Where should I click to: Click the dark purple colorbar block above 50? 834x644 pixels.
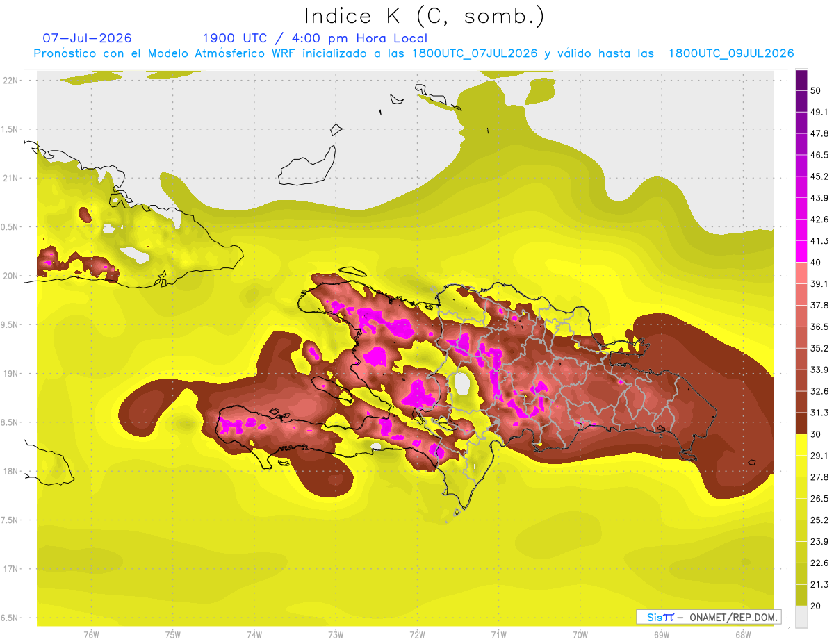click(x=801, y=80)
